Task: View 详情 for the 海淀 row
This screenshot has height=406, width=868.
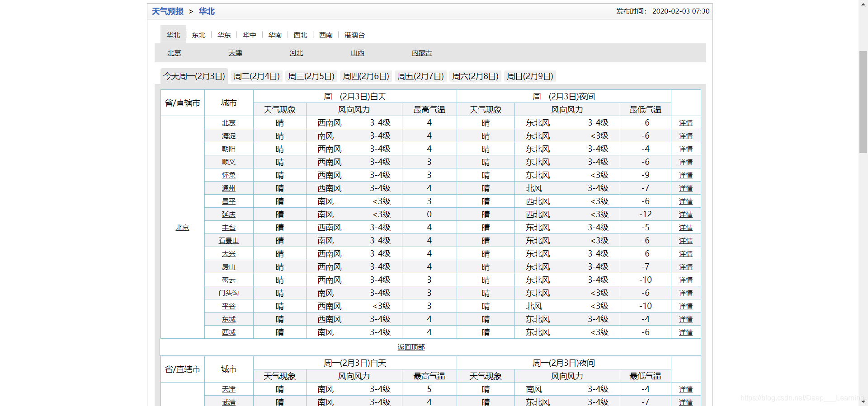Action: pos(686,136)
